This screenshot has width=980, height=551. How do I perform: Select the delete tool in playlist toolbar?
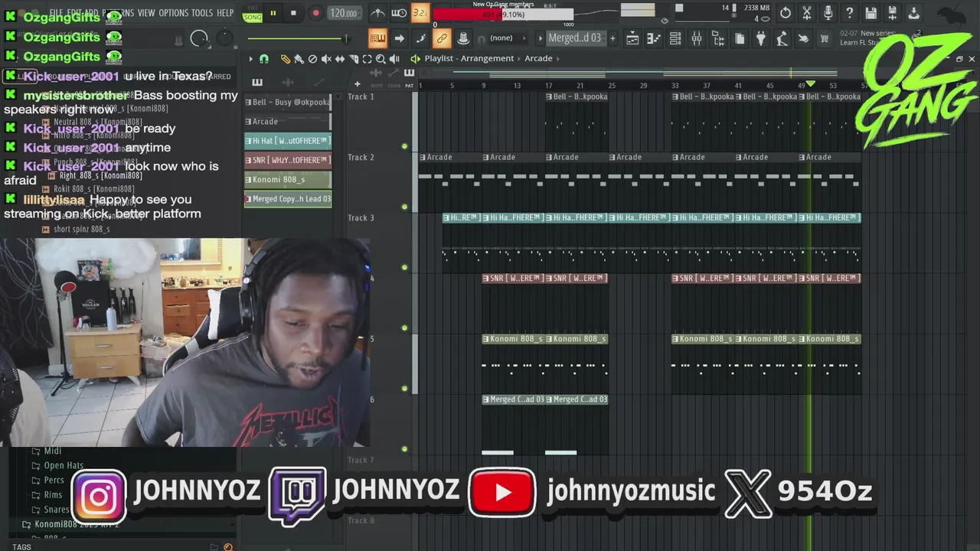(312, 59)
